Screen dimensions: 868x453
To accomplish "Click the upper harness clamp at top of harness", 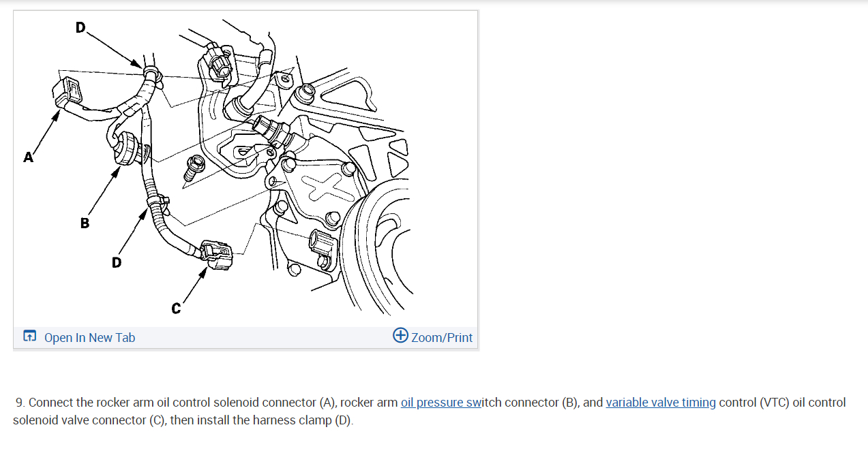I will 151,72.
